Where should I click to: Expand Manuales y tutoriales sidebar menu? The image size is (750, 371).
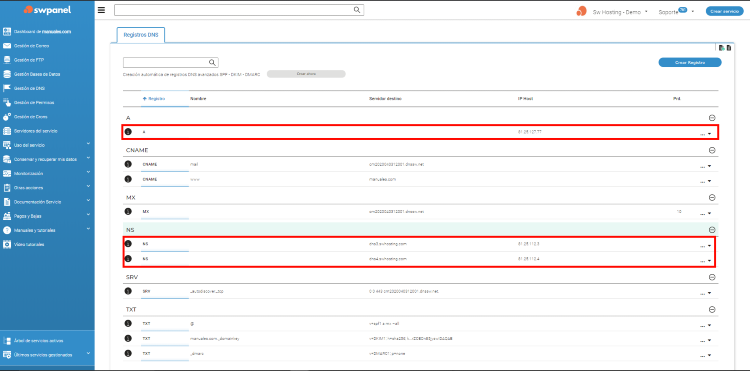88,229
